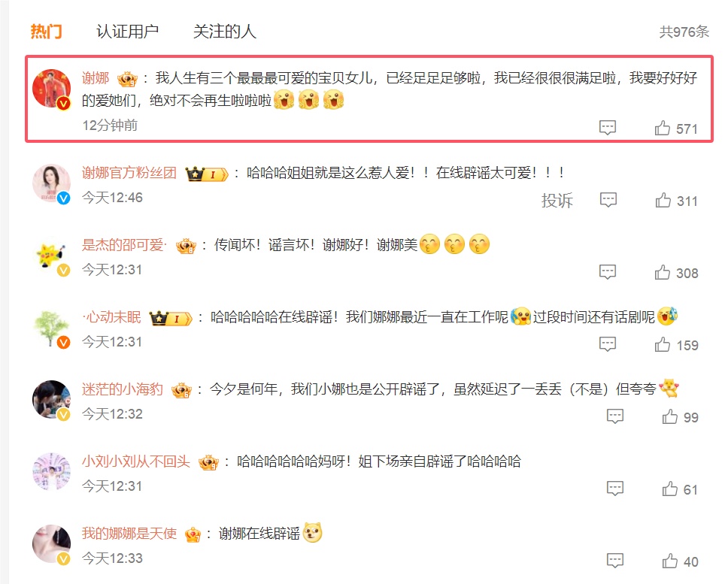Switch to the 关注的人 tab
Image resolution: width=728 pixels, height=584 pixels.
click(224, 32)
